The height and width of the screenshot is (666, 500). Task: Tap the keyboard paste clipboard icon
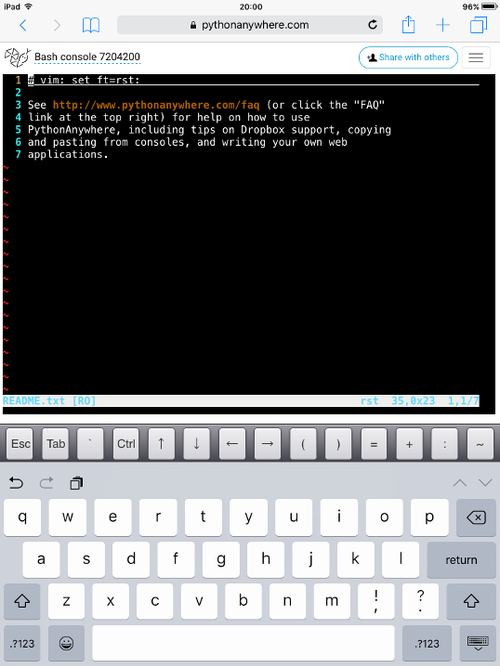pos(76,483)
